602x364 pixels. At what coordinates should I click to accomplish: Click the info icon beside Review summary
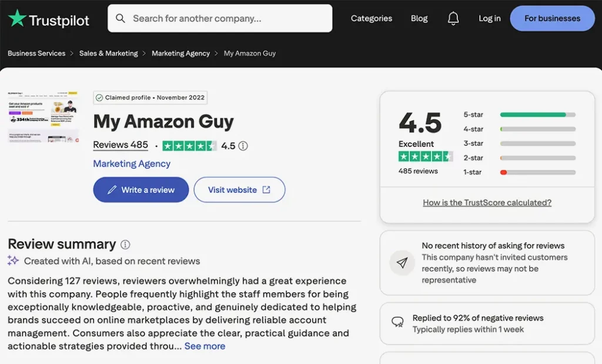(125, 245)
